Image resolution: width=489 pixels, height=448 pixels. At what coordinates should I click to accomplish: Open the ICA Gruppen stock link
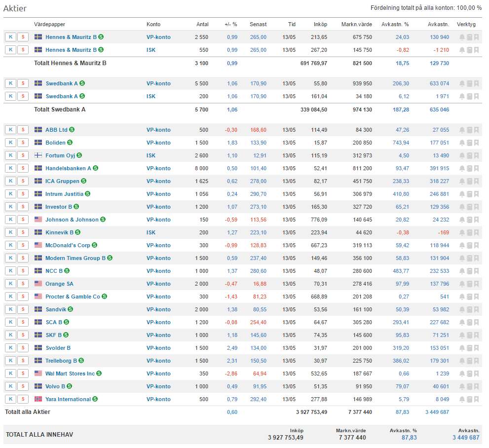pos(62,181)
